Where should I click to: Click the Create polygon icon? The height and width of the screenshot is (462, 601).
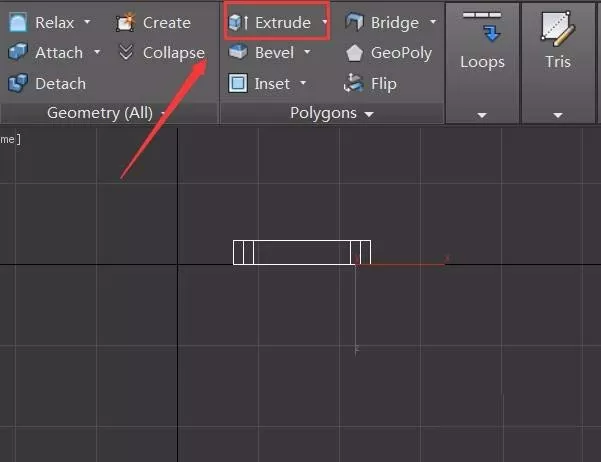tap(126, 22)
